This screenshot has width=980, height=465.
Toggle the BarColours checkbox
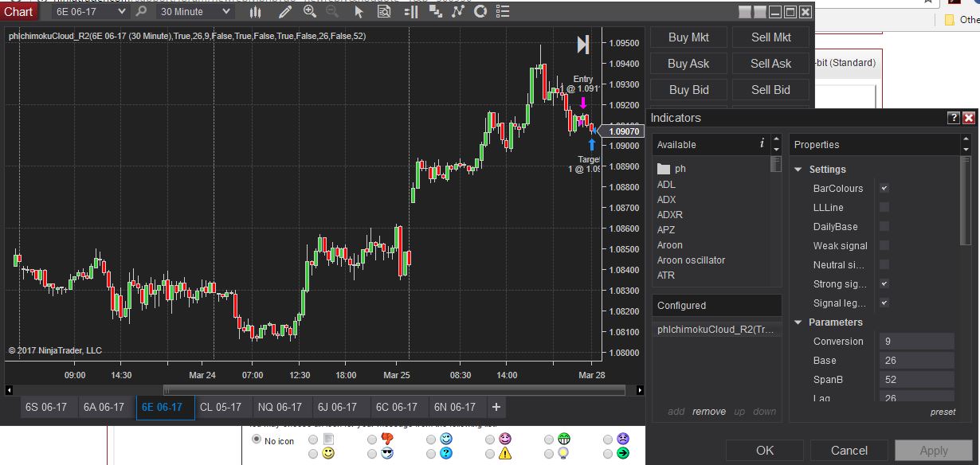884,189
